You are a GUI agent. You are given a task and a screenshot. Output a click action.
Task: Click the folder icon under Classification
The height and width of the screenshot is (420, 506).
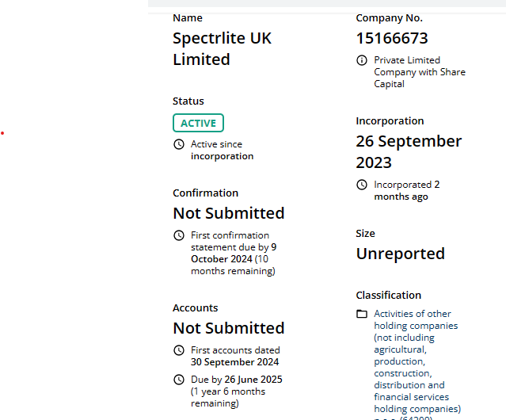362,314
